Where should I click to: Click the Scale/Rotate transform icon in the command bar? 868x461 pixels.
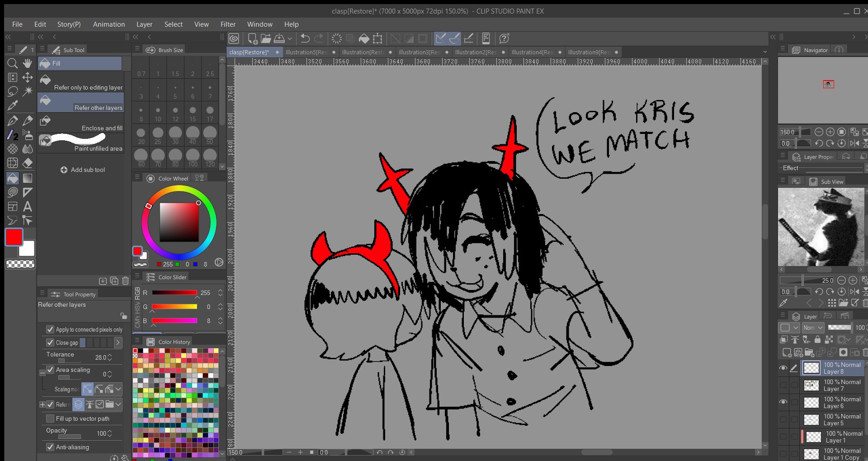tap(377, 38)
